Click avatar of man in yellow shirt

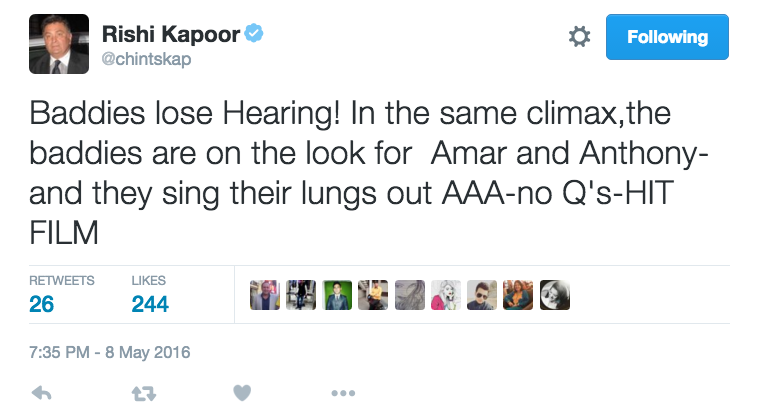tap(373, 294)
